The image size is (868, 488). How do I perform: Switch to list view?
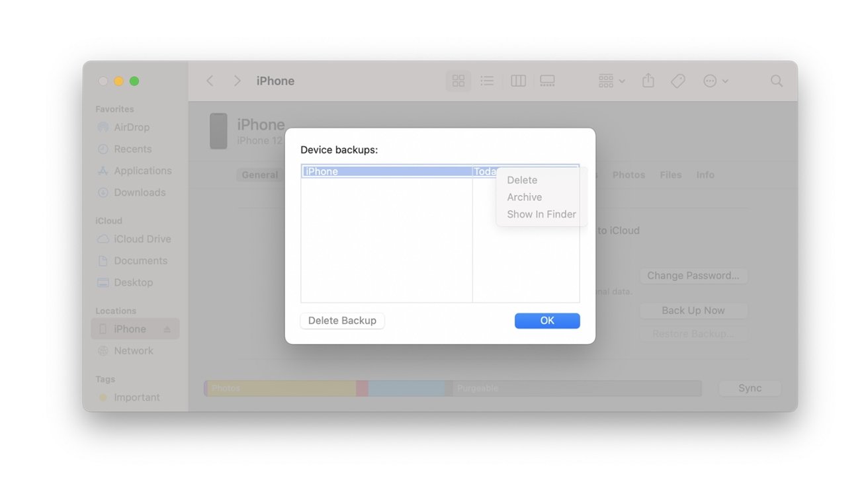487,81
